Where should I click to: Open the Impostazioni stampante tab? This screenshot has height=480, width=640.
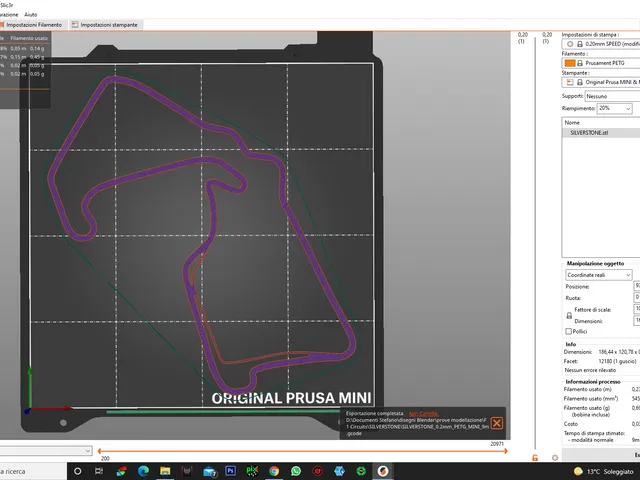point(105,25)
